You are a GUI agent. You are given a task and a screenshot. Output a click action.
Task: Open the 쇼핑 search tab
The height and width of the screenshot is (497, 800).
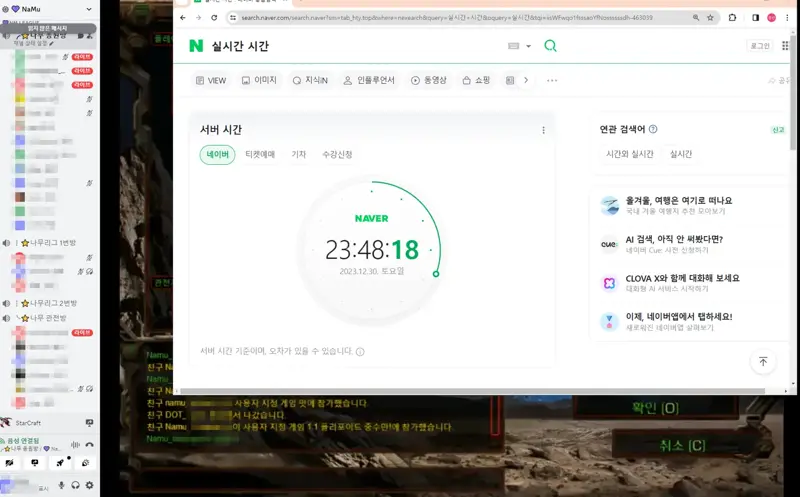(x=476, y=80)
